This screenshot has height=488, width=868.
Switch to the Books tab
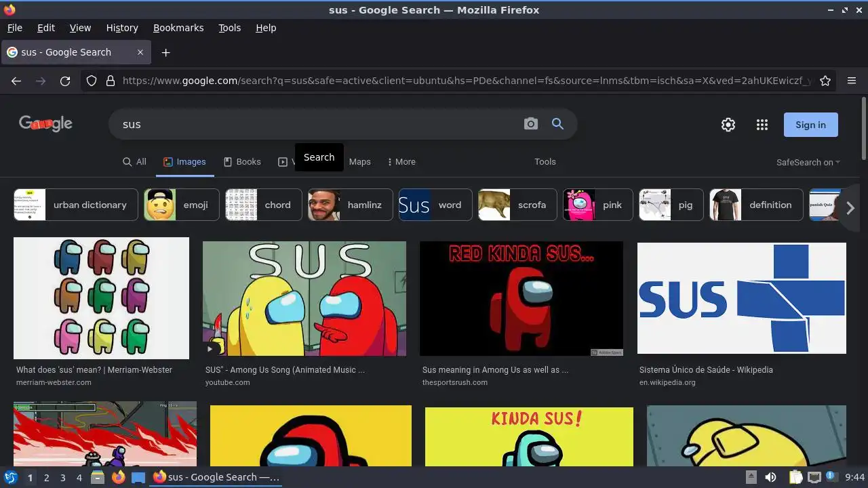click(242, 162)
